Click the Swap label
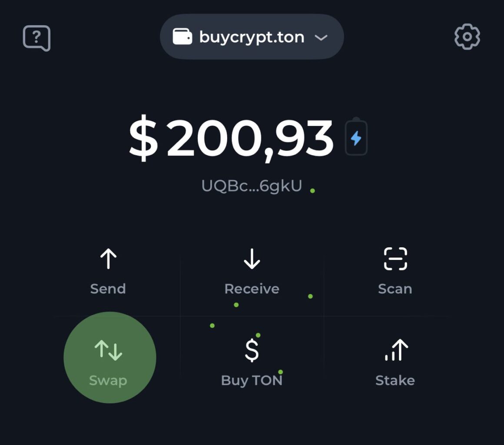The width and height of the screenshot is (504, 445). [x=108, y=380]
